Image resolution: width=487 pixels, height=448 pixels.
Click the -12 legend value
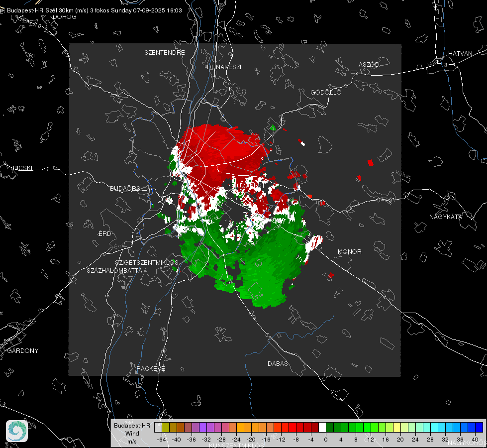(x=281, y=440)
